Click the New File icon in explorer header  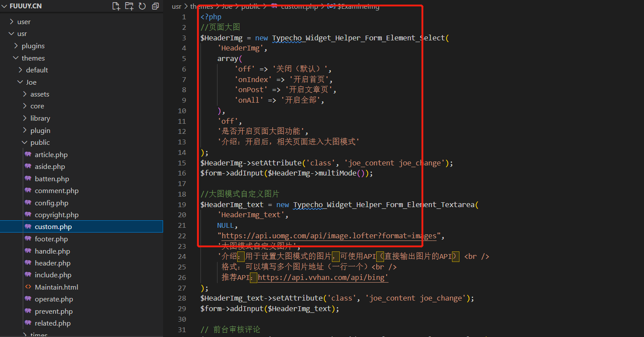tap(116, 6)
